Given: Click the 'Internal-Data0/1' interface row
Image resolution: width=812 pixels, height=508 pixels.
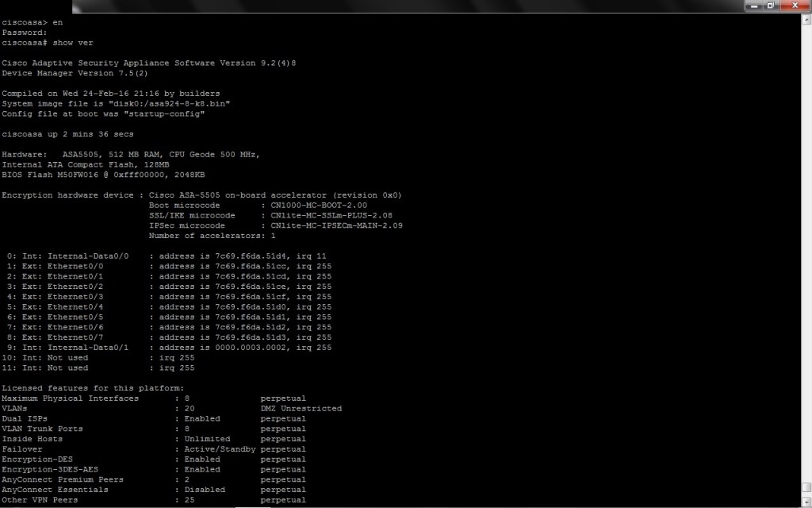Looking at the screenshot, I should (x=169, y=348).
